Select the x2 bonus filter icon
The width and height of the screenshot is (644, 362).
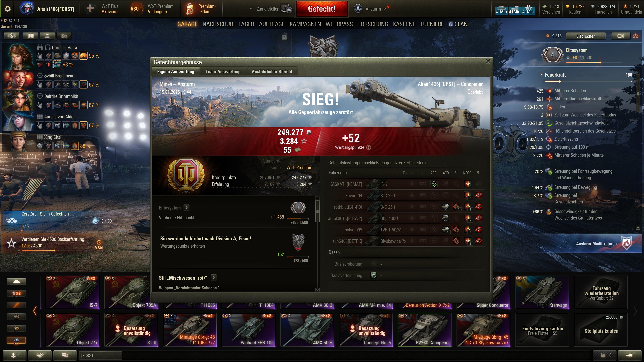[x=16, y=293]
